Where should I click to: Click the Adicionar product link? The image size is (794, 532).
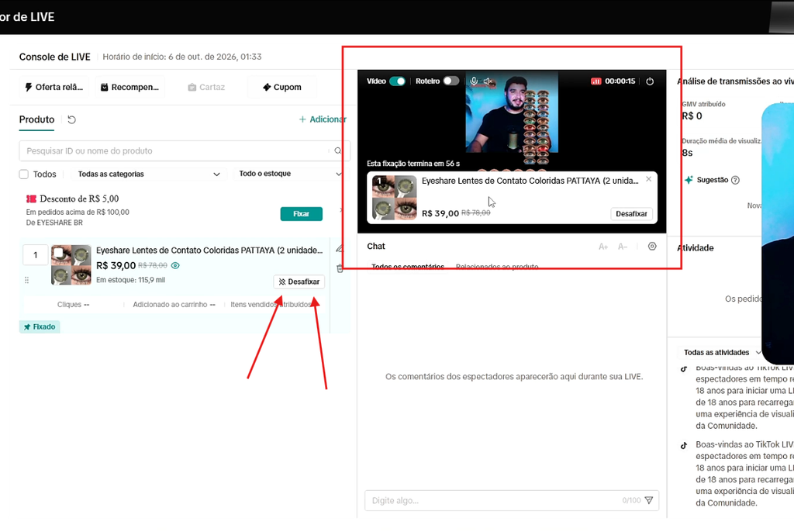pos(323,119)
